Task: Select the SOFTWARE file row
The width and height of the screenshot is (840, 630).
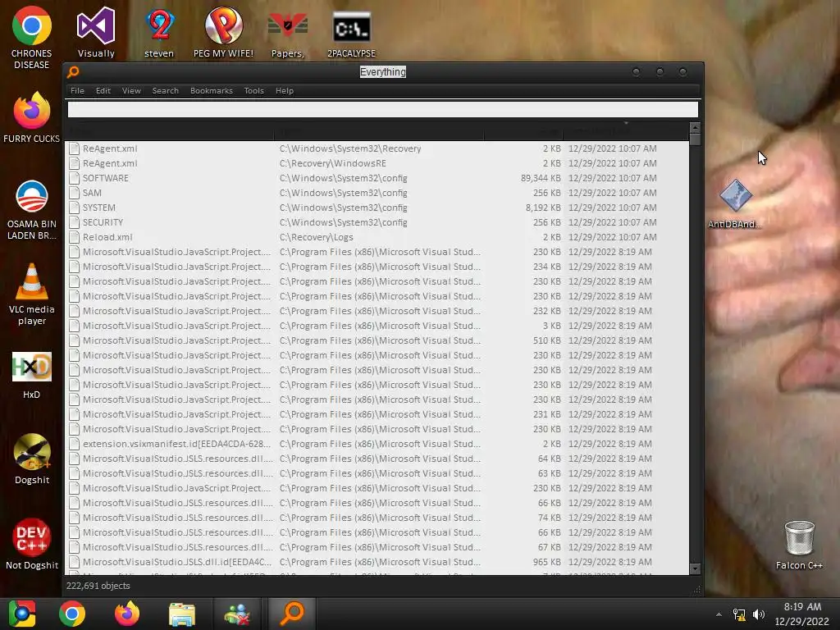Action: tap(377, 178)
